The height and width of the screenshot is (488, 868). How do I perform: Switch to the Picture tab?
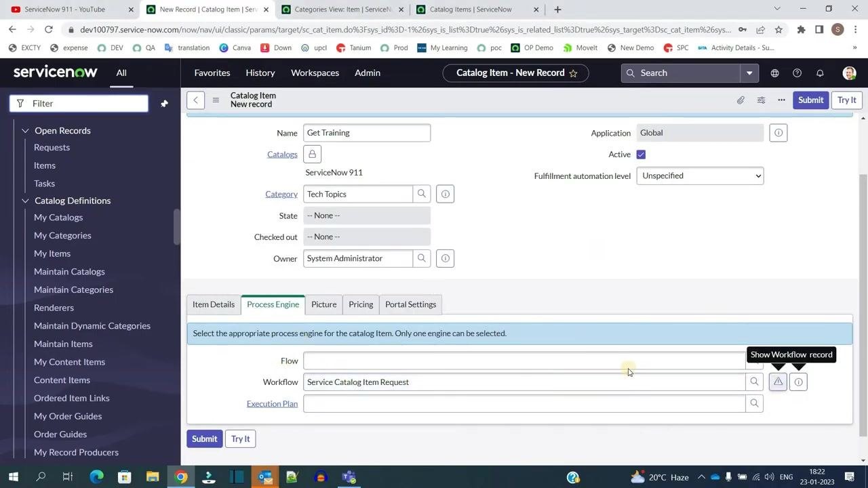[x=324, y=304]
